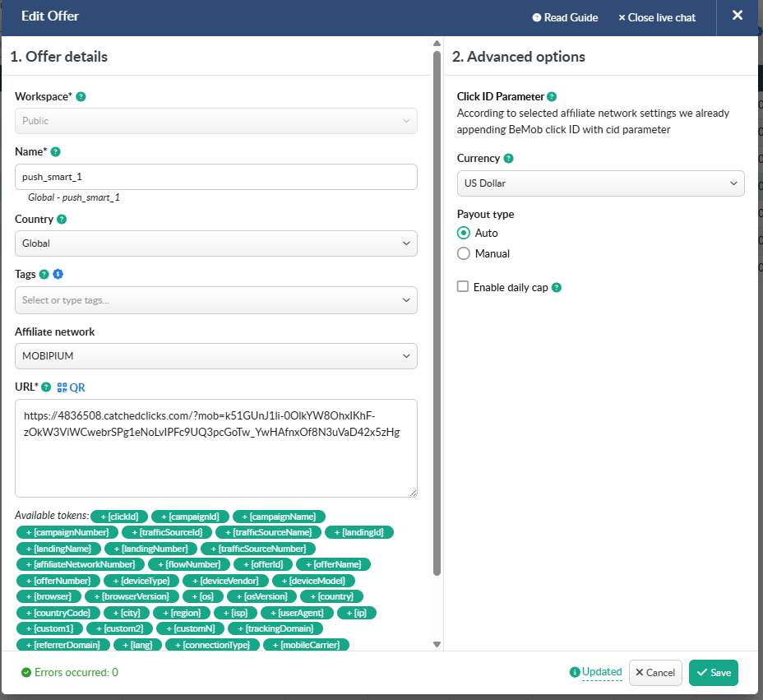The height and width of the screenshot is (700, 763).
Task: Select the Manual payout type
Action: point(464,253)
